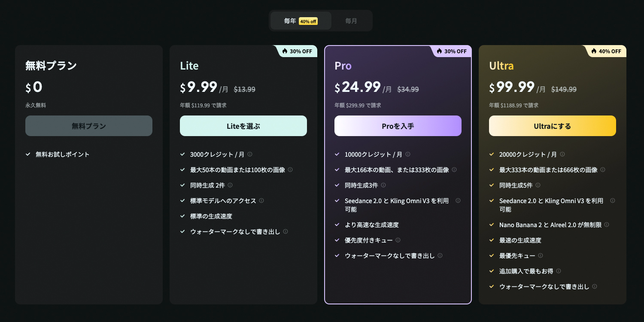Image resolution: width=644 pixels, height=322 pixels.
Task: Switch billing to 毎年 annual option
Action: coord(301,21)
